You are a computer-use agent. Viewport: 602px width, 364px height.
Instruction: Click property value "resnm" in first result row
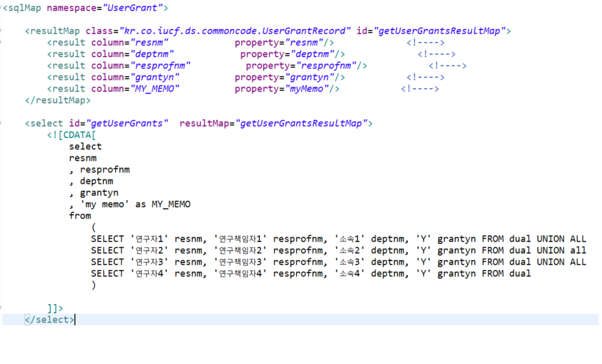tap(304, 43)
